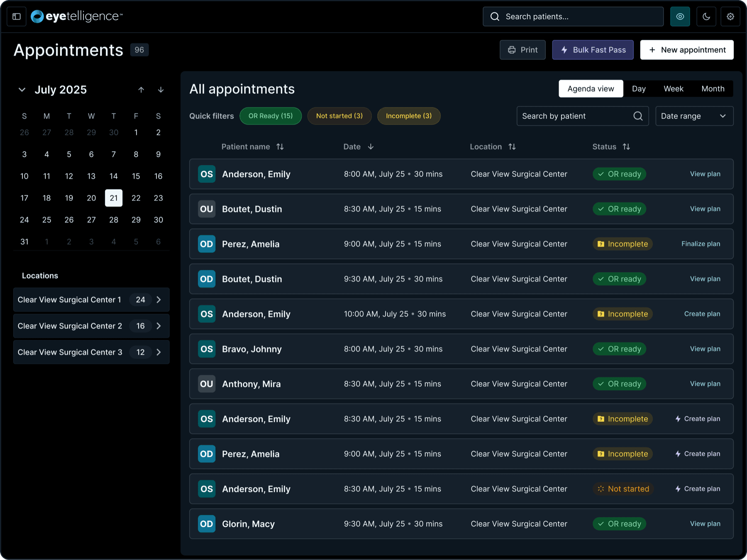Click OS badge for Anderson, Emily 8:00 AM

coord(207,174)
